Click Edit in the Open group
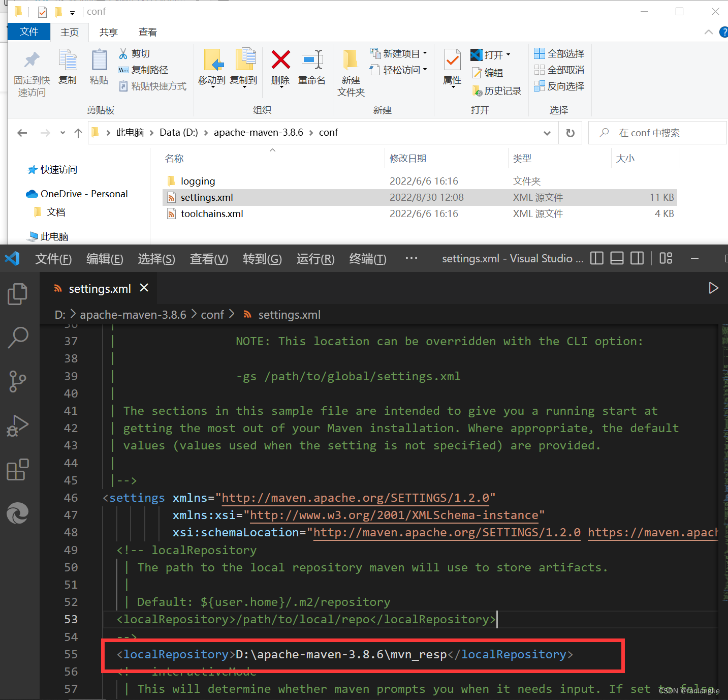This screenshot has width=728, height=700. point(488,73)
